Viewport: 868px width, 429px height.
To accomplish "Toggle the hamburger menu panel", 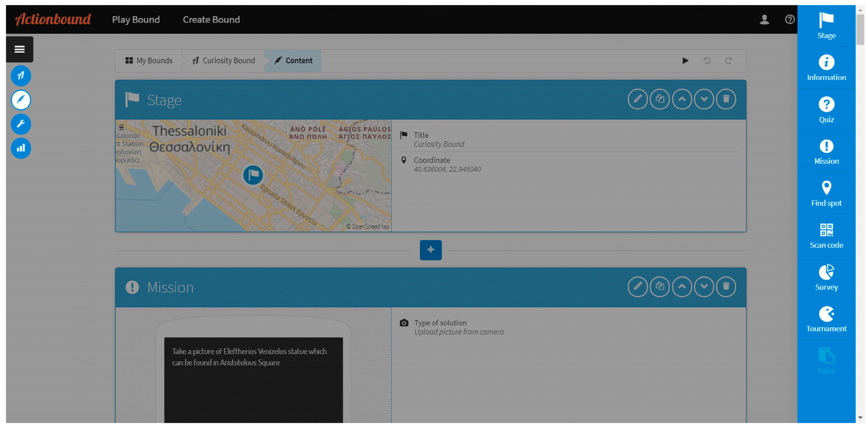I will (20, 49).
